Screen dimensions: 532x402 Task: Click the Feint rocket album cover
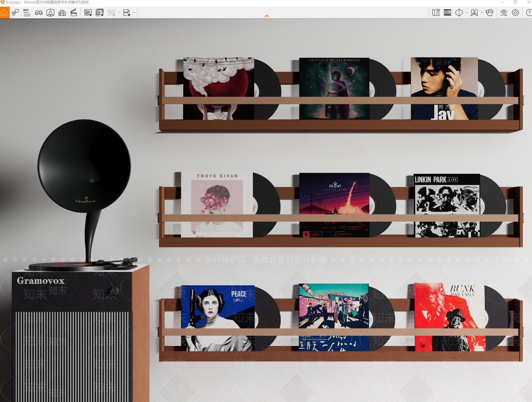(x=334, y=205)
